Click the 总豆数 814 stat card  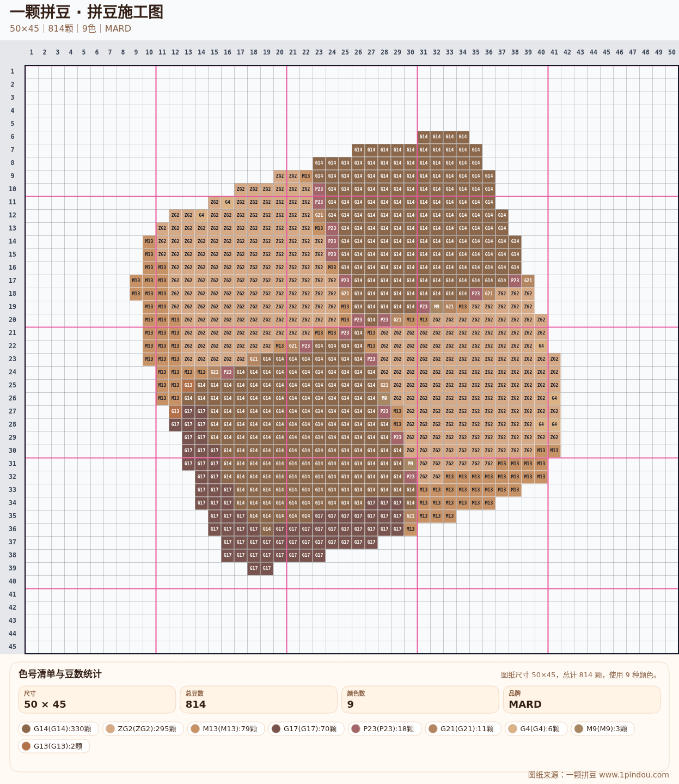259,700
